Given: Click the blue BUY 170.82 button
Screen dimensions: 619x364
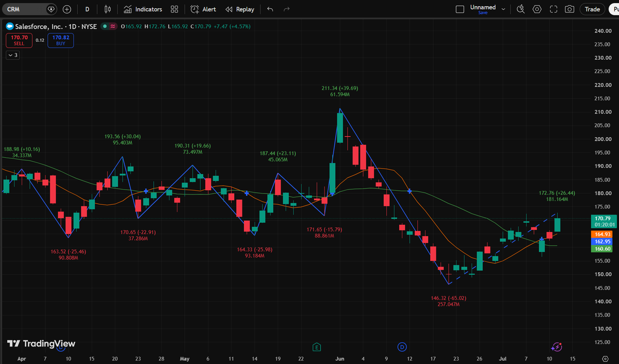Looking at the screenshot, I should 60,40.
